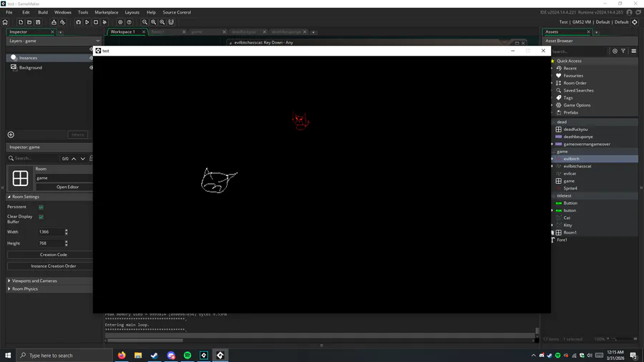Create a new project from toolbar
Viewport: 644px width, 362px height.
click(21, 22)
